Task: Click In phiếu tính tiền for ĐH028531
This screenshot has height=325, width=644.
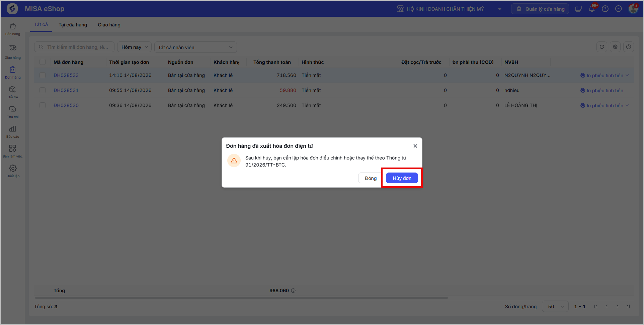Action: tap(601, 91)
